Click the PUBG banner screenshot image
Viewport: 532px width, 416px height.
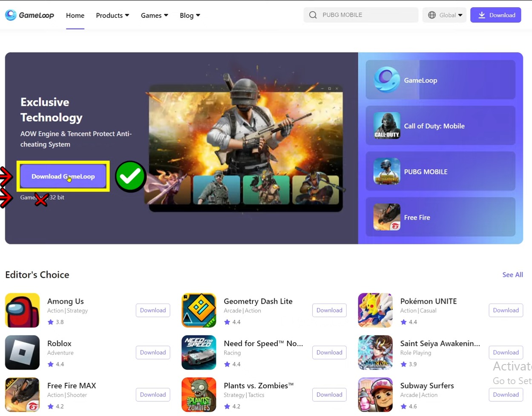(246, 148)
